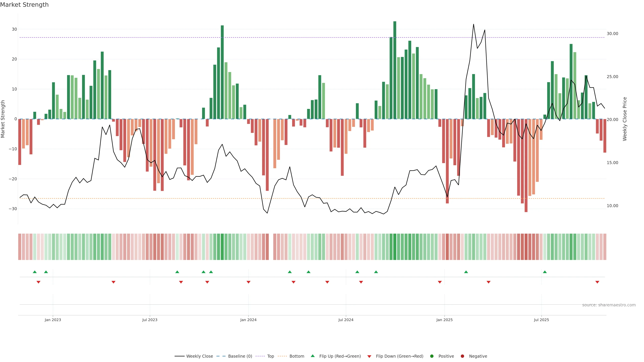644x362 pixels.
Task: Click the source: sharemaestro.com text
Action: tap(609, 305)
